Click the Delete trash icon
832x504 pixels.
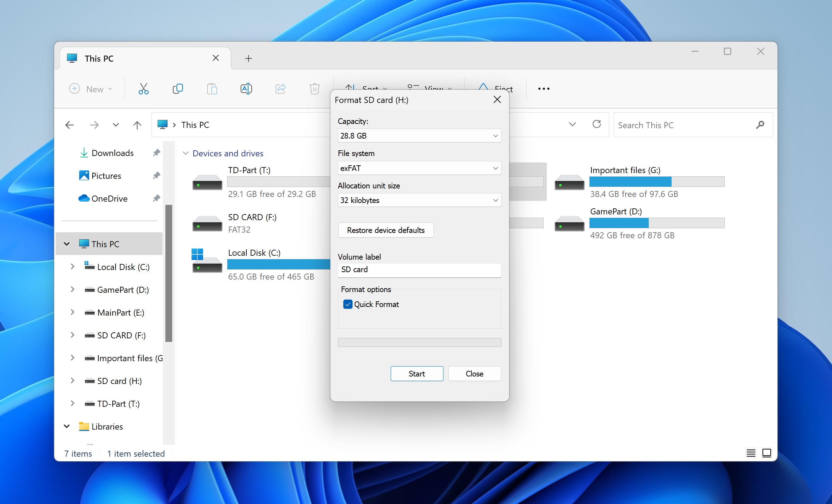[314, 89]
